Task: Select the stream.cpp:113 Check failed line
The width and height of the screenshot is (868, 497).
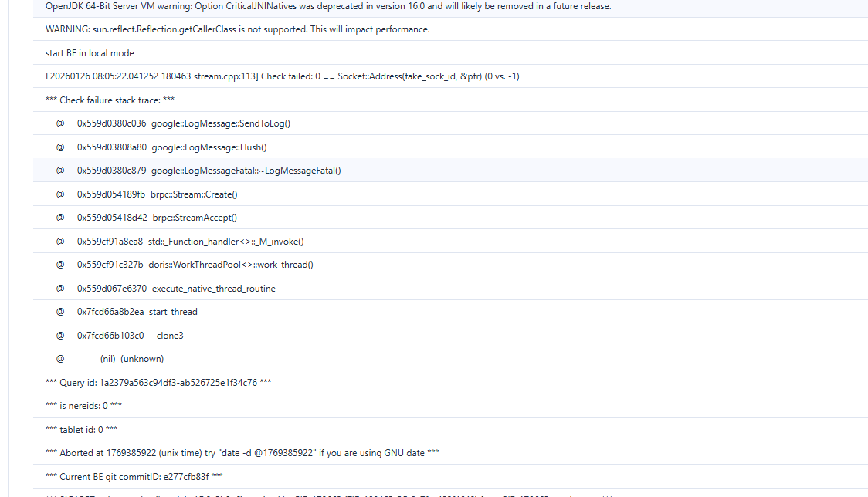Action: [x=282, y=76]
